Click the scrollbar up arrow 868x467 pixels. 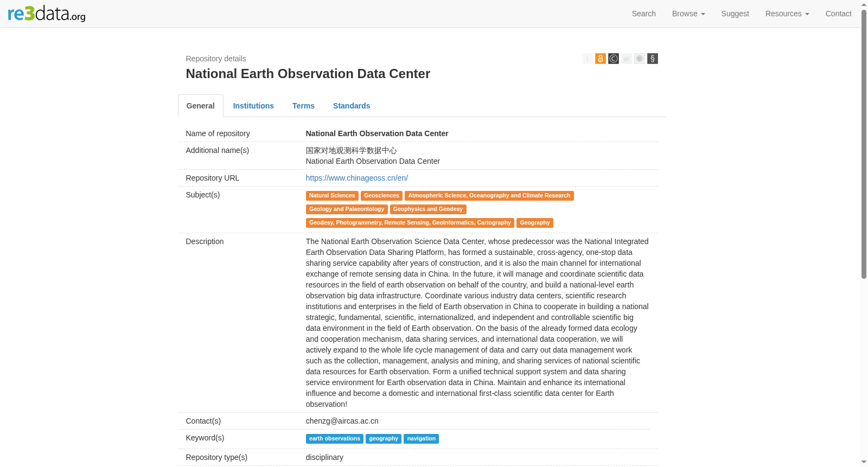tap(864, 4)
